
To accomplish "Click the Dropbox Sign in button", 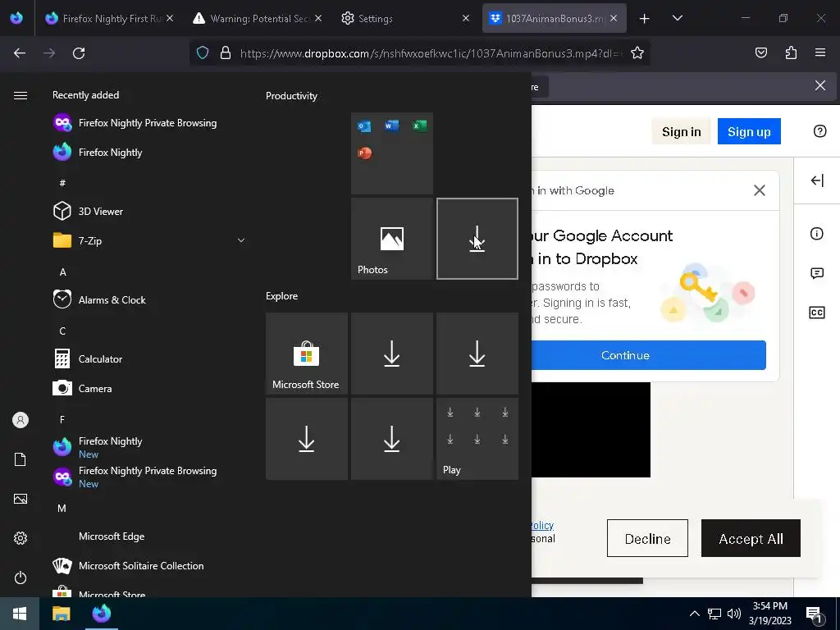I will [681, 131].
